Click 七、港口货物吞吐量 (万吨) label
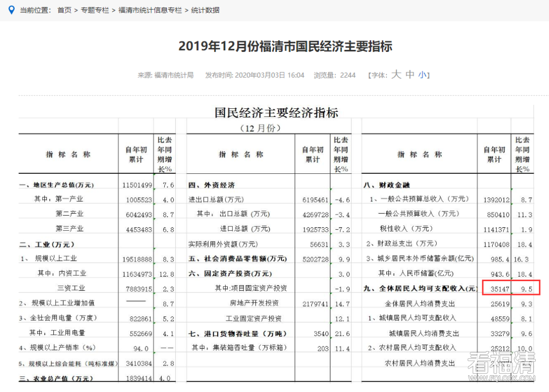The width and height of the screenshot is (549, 392). pyautogui.click(x=238, y=334)
